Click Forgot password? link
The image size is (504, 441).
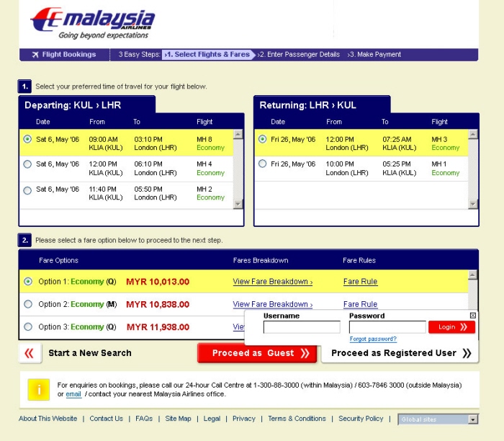373,339
